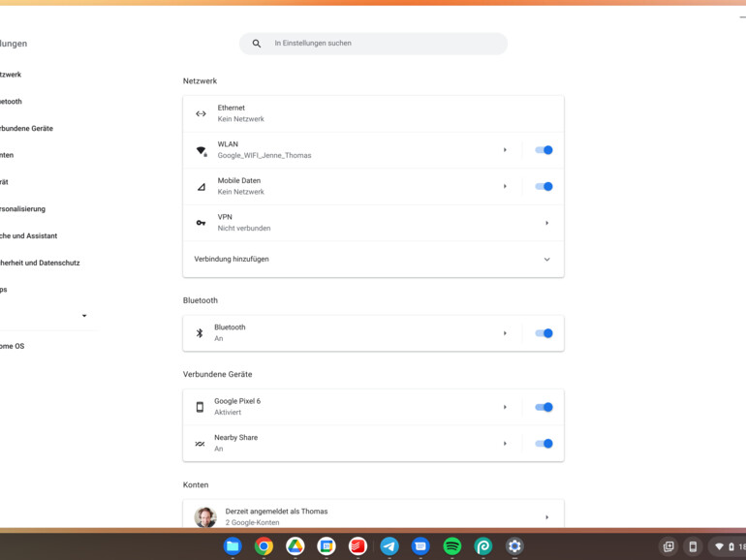Click the 2 Google-Konten text
This screenshot has height=560, width=746.
point(252,522)
